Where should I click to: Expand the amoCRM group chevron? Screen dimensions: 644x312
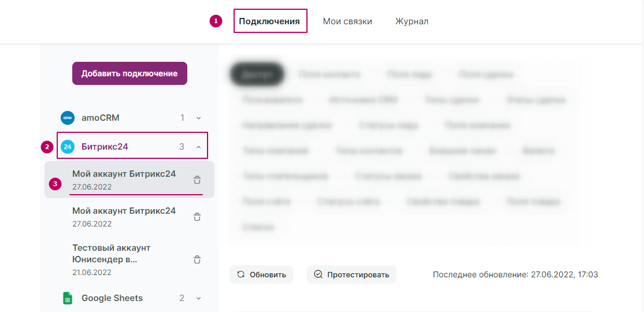click(x=198, y=118)
